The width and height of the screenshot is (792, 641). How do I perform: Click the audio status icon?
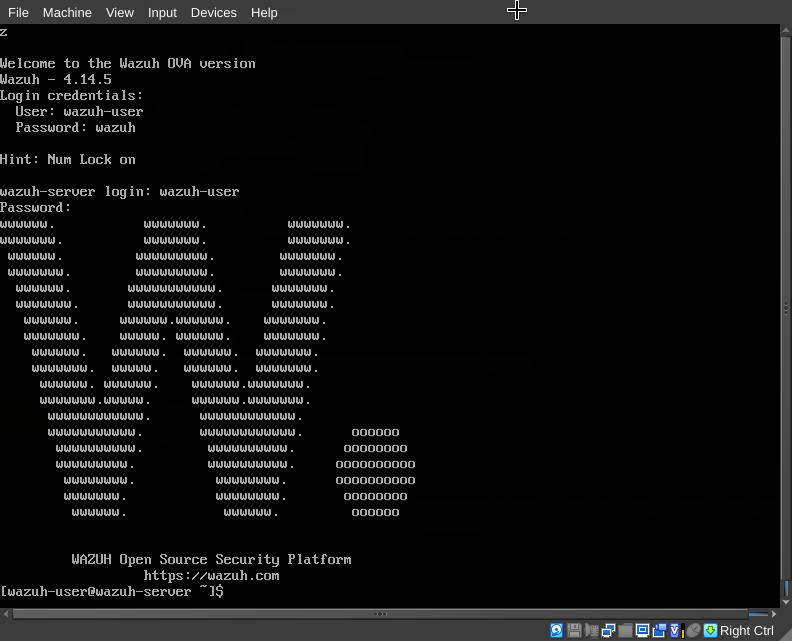tap(591, 630)
